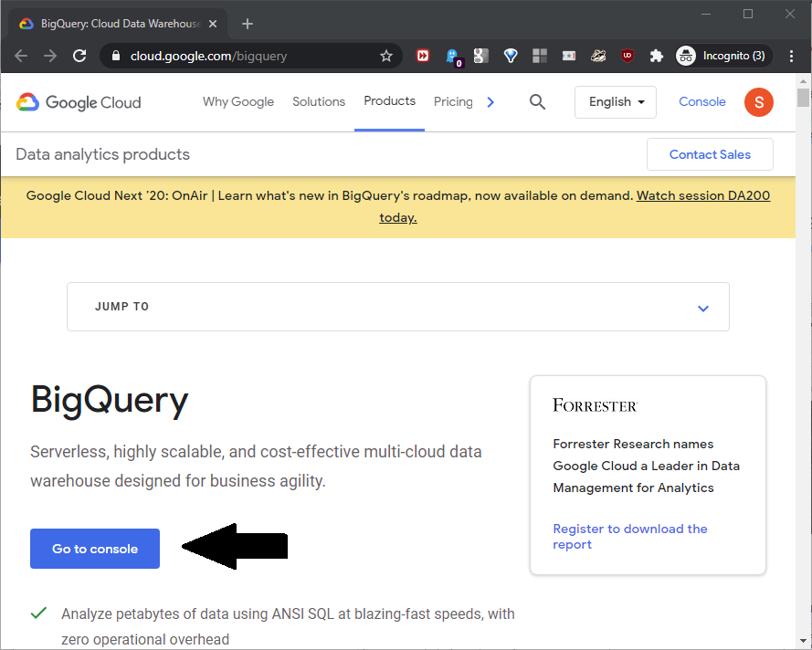
Task: Open the Chrome extensions puzzle icon
Action: point(656,56)
